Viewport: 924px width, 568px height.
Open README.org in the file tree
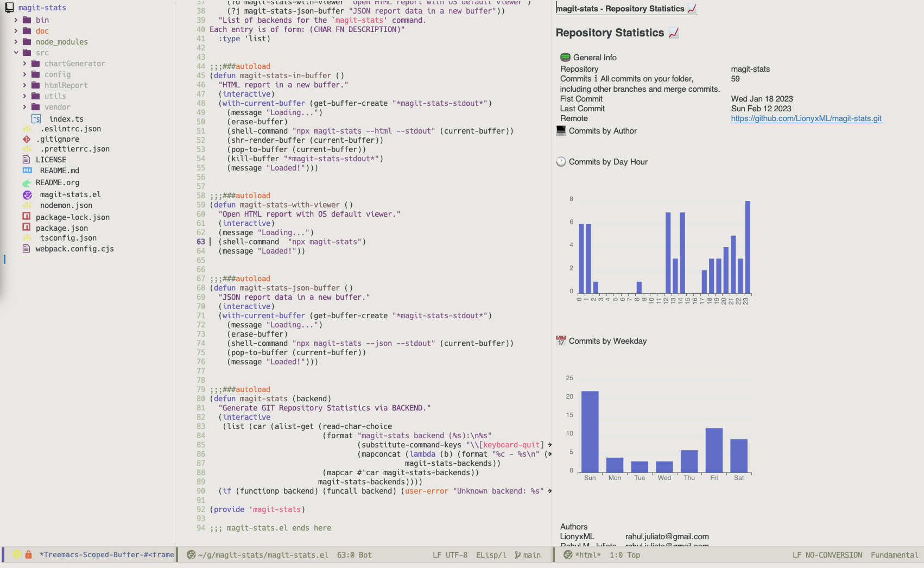(58, 182)
